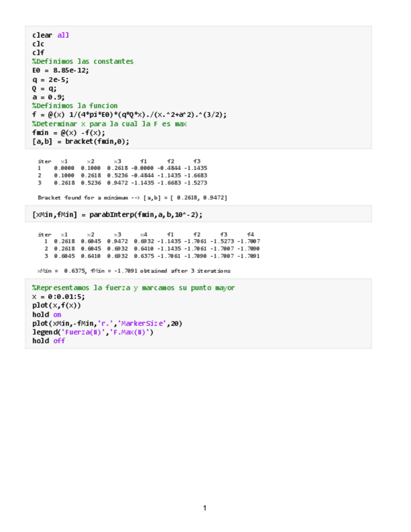
Task: Select the 'clf' code line
Action: coord(38,53)
